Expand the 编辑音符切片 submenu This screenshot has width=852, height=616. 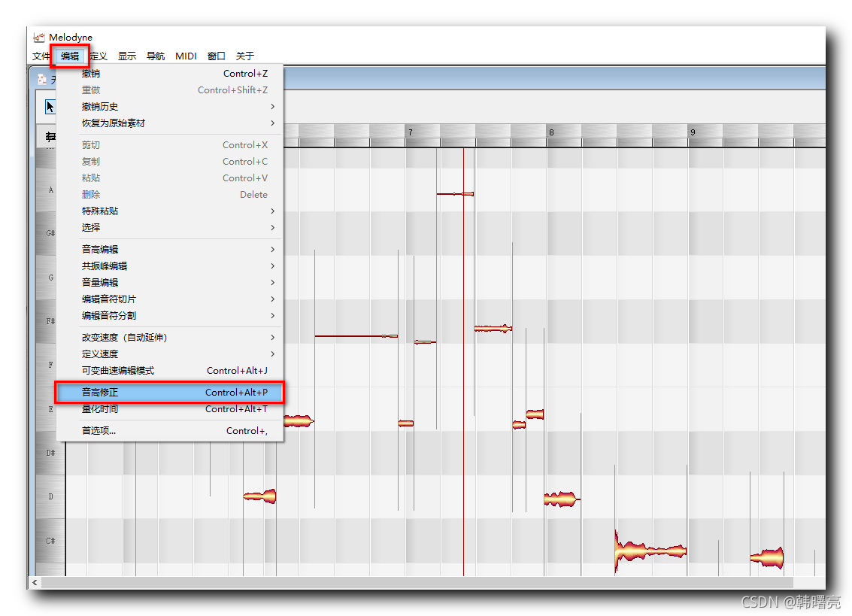coord(170,299)
